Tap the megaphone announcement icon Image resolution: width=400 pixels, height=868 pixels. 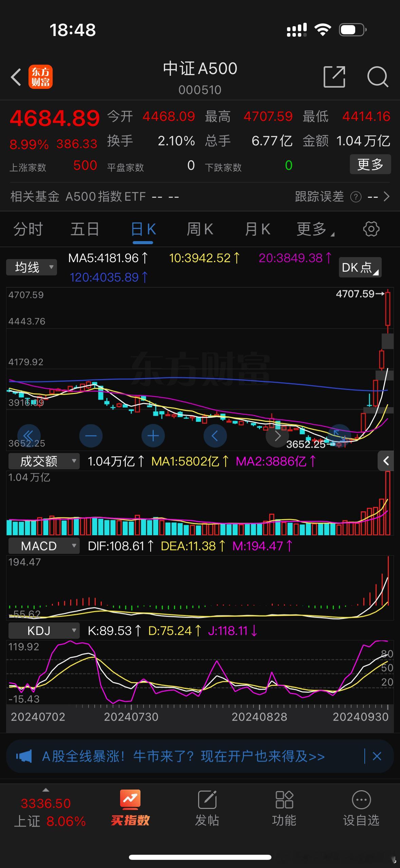pos(24,756)
